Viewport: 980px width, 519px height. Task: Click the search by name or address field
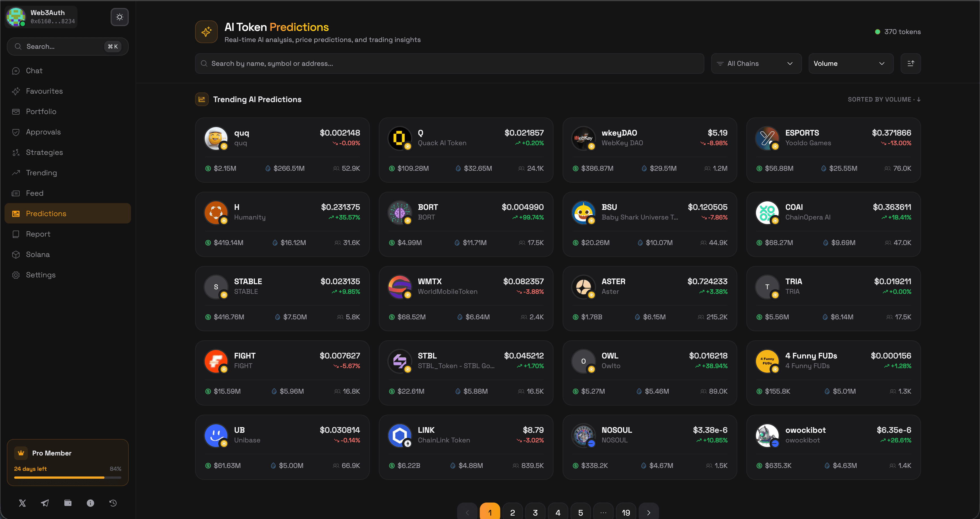(x=450, y=64)
